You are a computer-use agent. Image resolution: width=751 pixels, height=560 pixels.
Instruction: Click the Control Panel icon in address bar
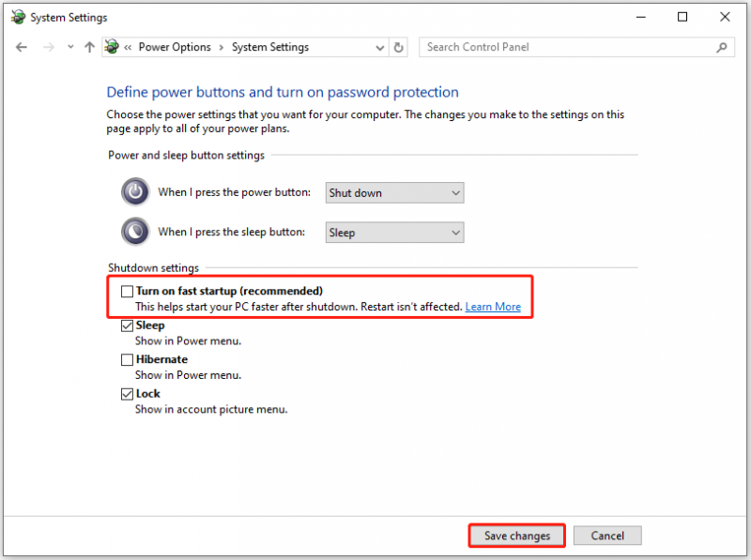pyautogui.click(x=112, y=47)
